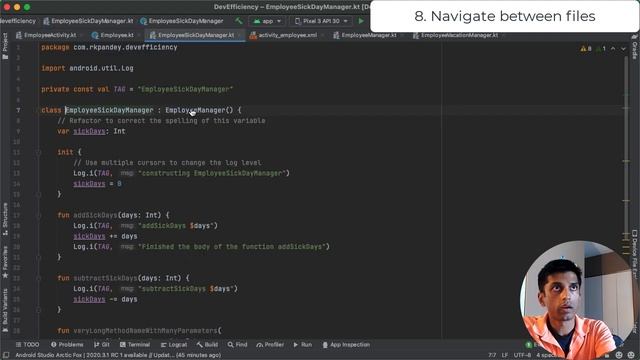Screen dimensions: 640x360
Task: Click the sickDays variable declaration
Action: [x=89, y=131]
